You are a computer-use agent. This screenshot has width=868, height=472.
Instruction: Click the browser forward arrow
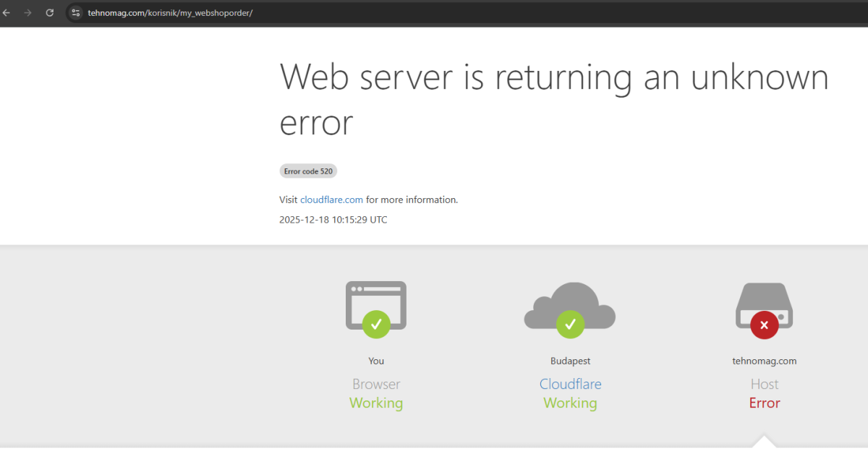click(x=27, y=13)
